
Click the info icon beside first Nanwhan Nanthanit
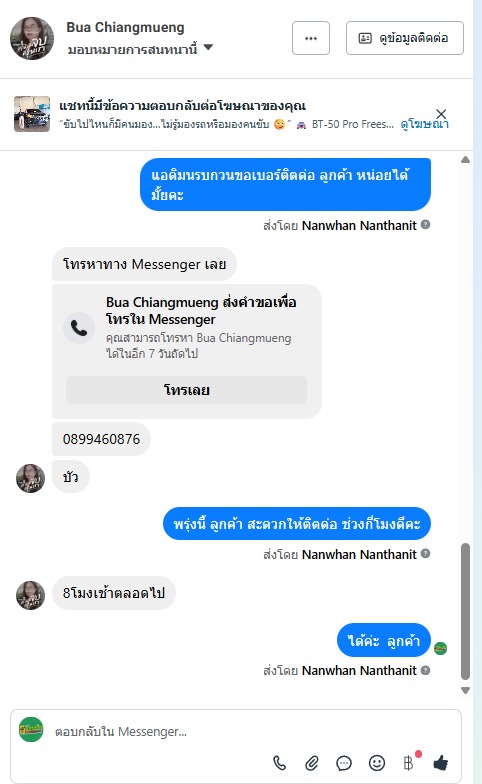click(x=426, y=224)
